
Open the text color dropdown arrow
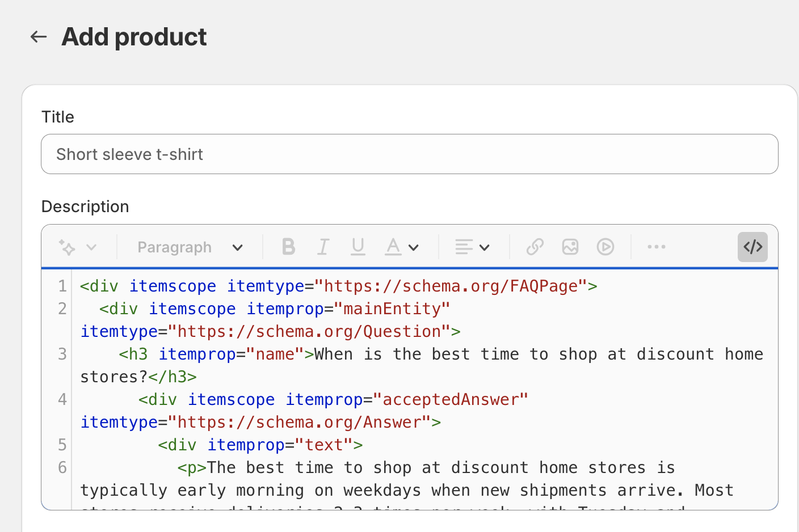pyautogui.click(x=414, y=247)
